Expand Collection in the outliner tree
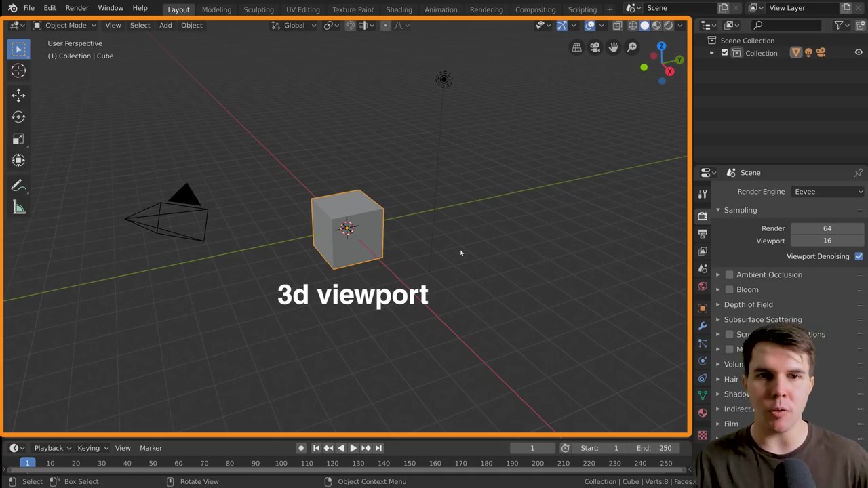 tap(711, 53)
